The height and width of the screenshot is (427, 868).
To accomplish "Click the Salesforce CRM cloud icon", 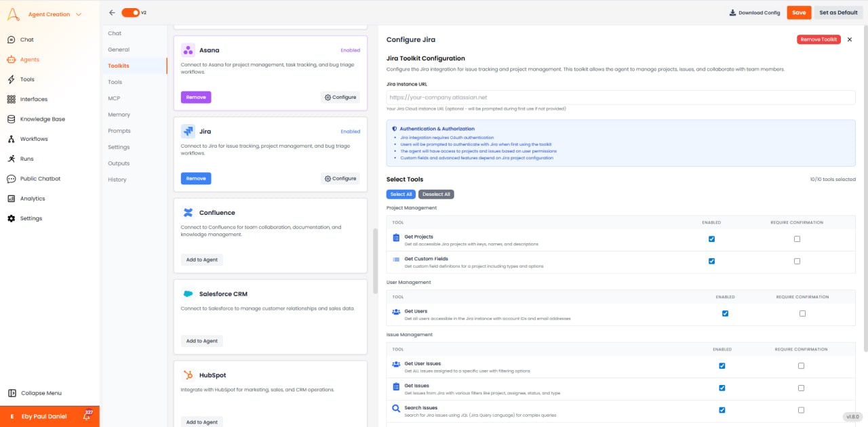I will click(187, 293).
